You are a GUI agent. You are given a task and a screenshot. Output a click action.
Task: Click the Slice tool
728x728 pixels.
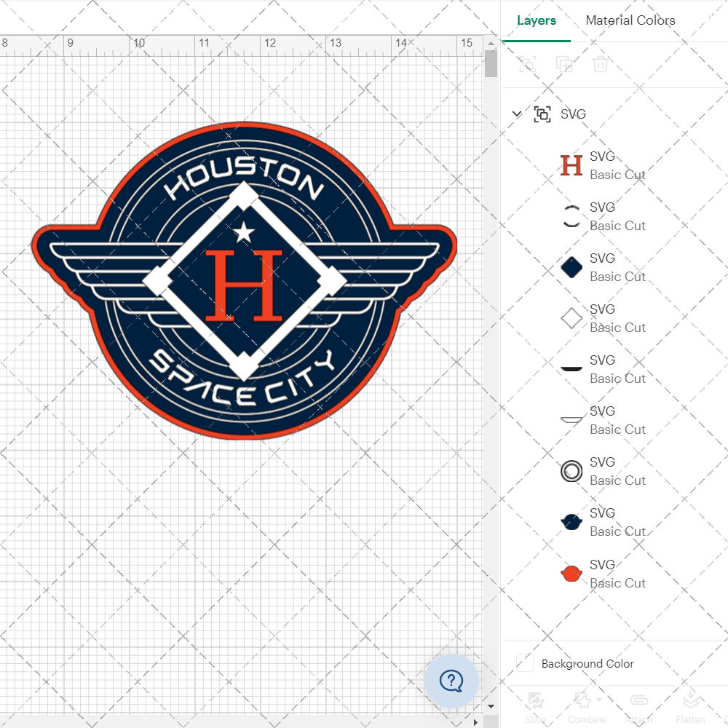click(x=535, y=707)
